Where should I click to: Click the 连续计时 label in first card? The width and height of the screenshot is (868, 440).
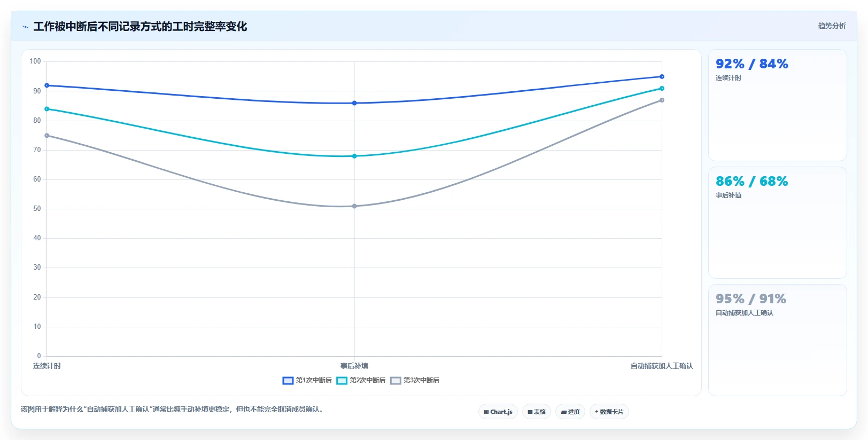coord(728,78)
